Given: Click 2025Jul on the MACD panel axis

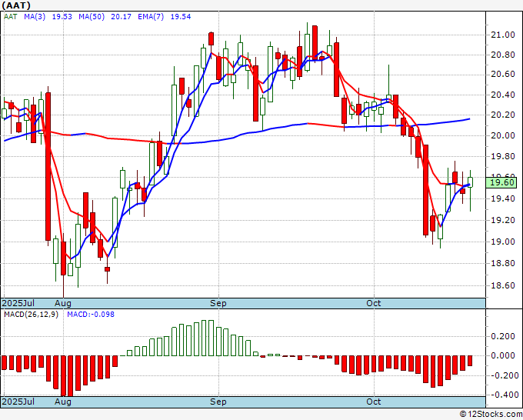Looking at the screenshot, I should pyautogui.click(x=18, y=402).
